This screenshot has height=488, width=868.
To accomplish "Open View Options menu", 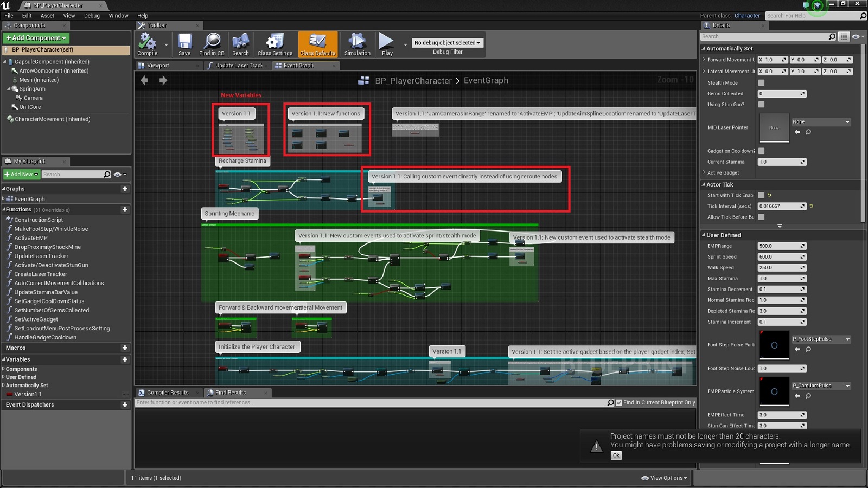I will pos(664,478).
